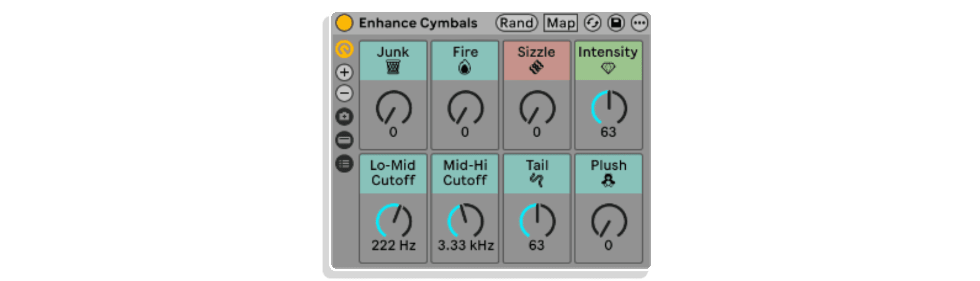Viewport: 980px width, 281px height.
Task: Select the Tail macro header
Action: click(537, 174)
